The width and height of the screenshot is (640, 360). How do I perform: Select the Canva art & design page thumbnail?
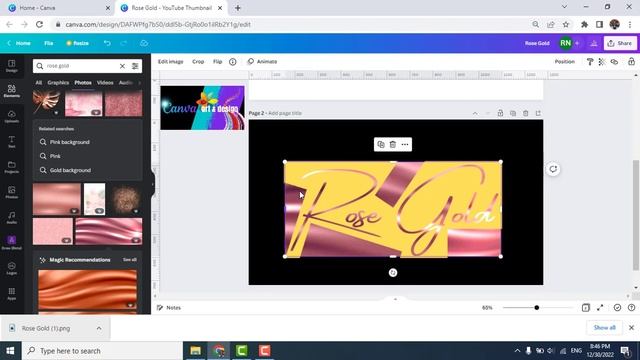click(x=202, y=108)
